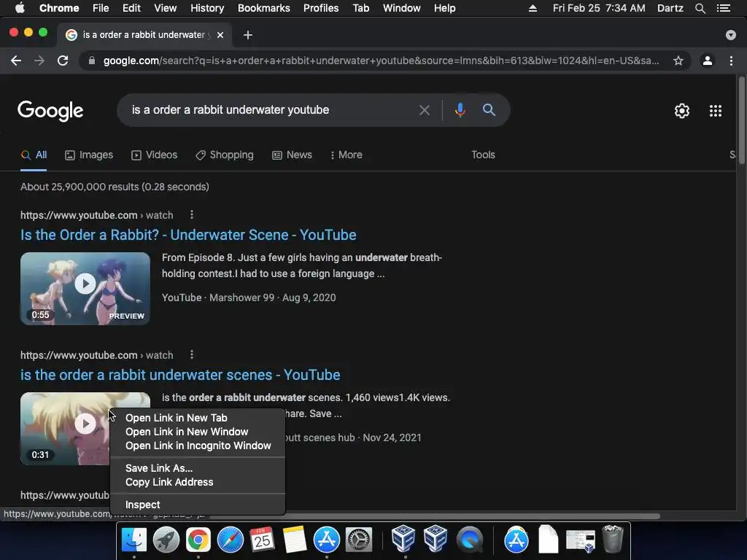
Task: Switch to the Videos tab
Action: 155,155
